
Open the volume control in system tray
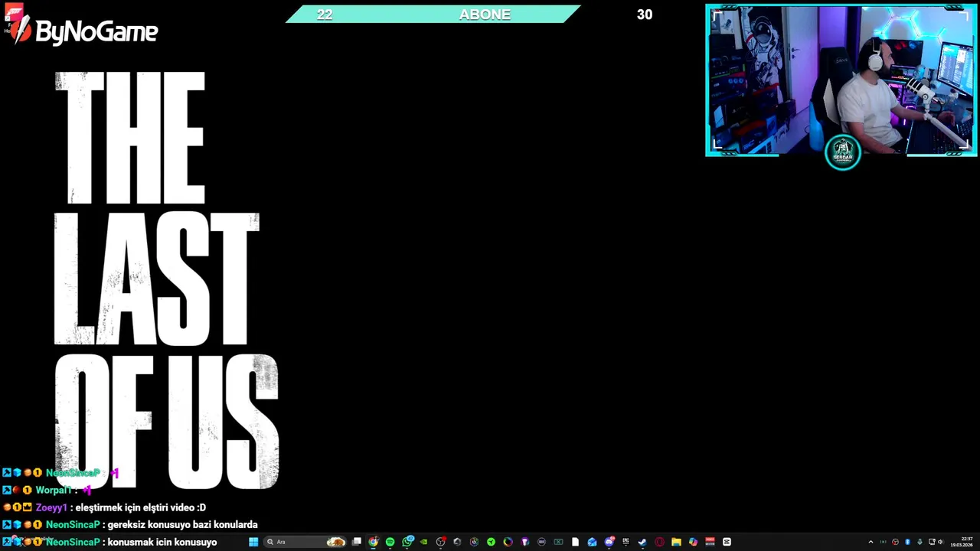pos(940,542)
